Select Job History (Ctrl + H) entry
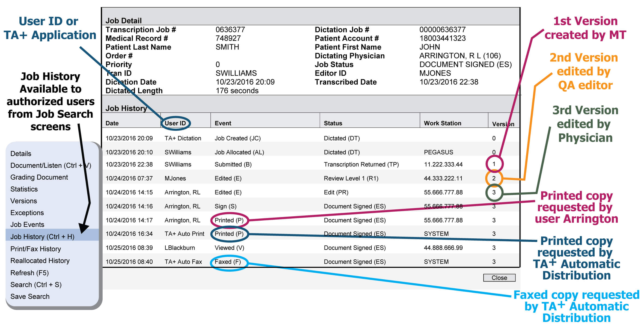This screenshot has width=644, height=332. click(52, 235)
